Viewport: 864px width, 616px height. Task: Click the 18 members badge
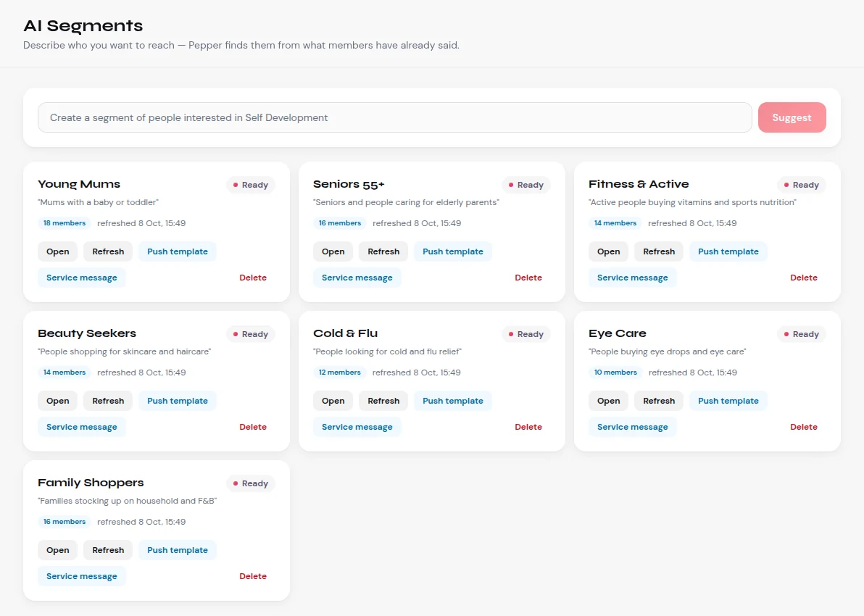65,223
